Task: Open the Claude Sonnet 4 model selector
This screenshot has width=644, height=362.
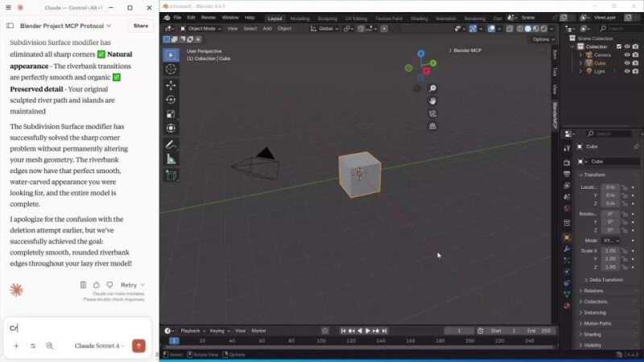Action: (100, 346)
